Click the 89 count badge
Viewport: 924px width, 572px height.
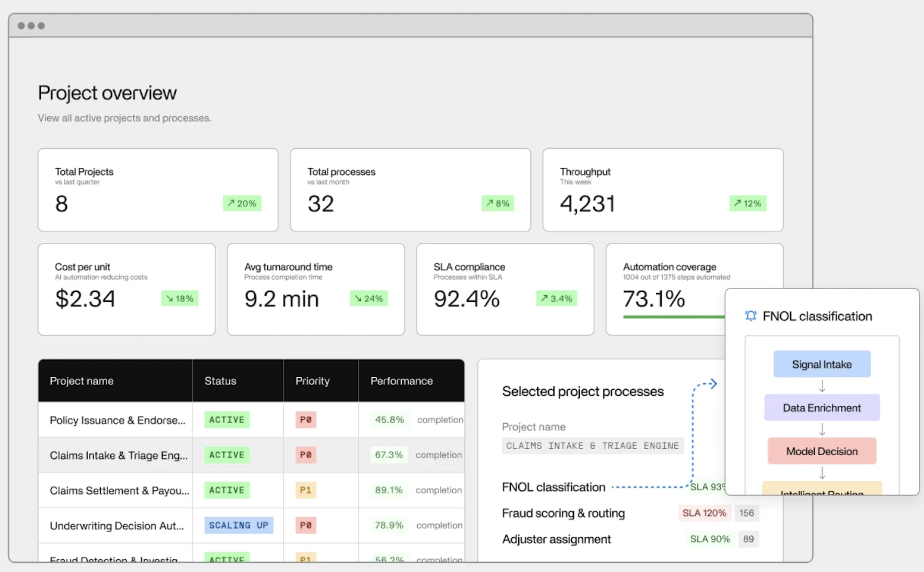(x=748, y=539)
